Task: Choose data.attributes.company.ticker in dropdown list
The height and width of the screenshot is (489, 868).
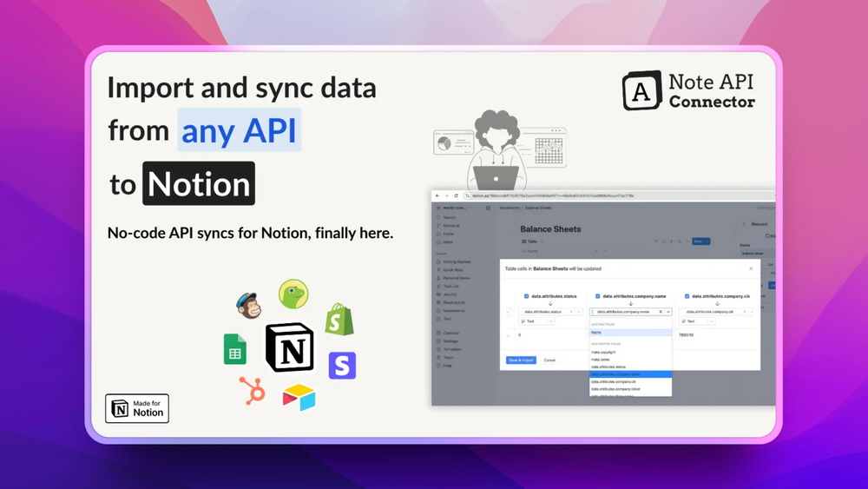Action: [x=630, y=389]
